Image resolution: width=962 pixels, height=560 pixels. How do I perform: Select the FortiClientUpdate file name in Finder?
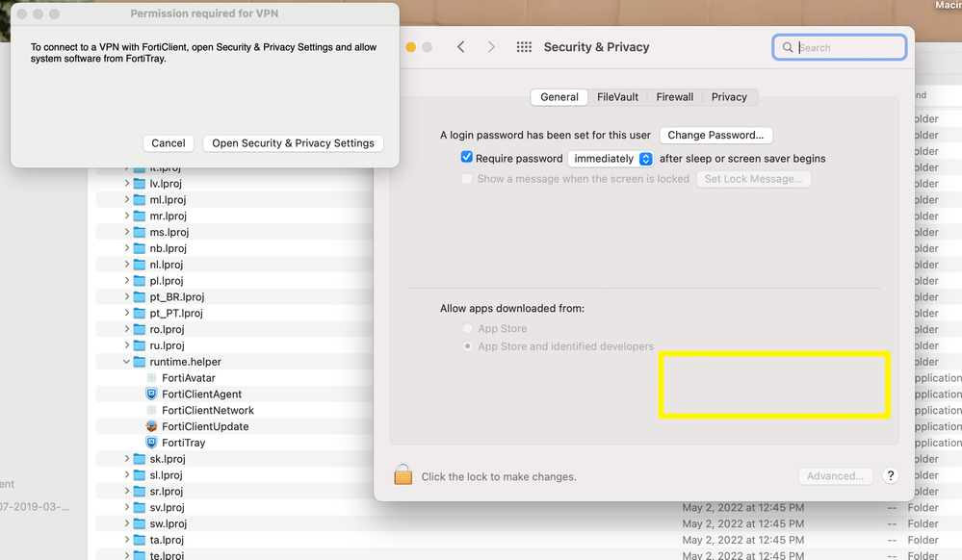(x=205, y=426)
